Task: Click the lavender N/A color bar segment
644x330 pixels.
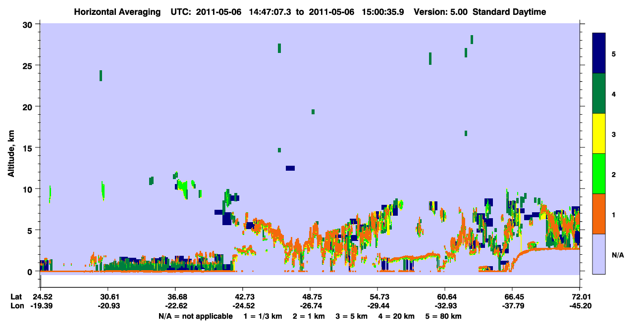Action: coord(599,254)
